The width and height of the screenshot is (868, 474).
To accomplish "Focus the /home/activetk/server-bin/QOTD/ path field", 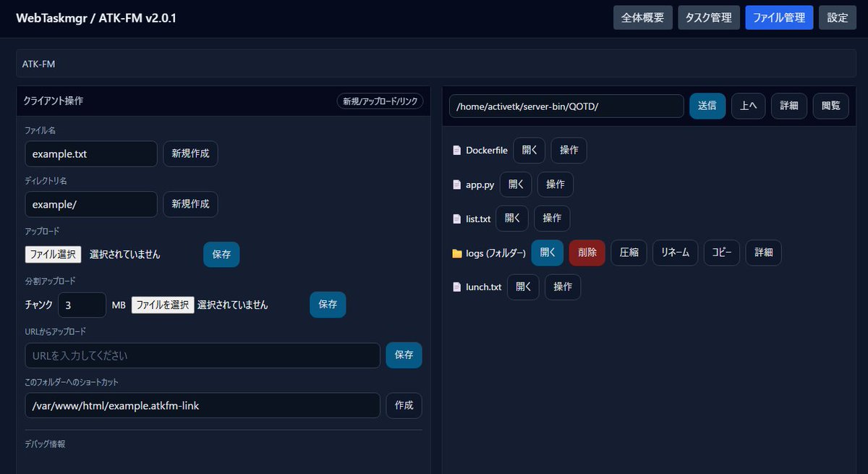I will click(566, 106).
